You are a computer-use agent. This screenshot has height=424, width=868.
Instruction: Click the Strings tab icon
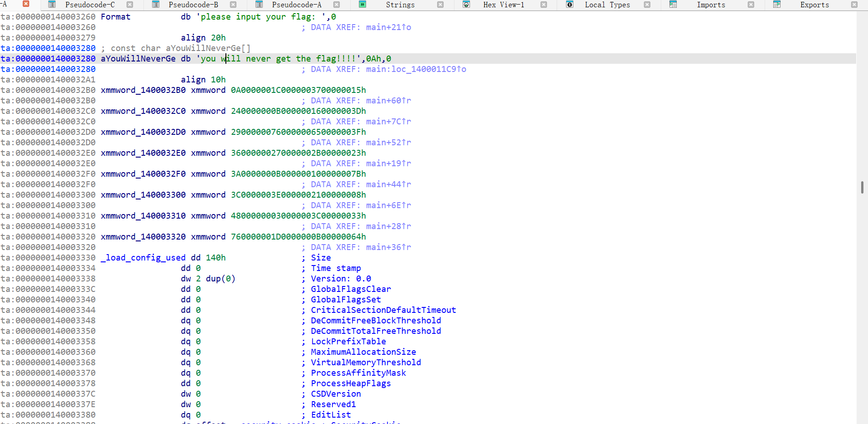click(363, 5)
